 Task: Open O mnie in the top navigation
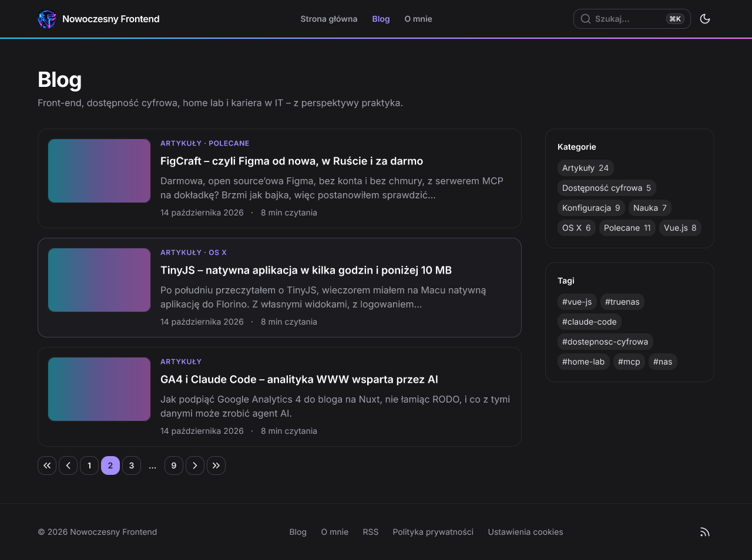[x=418, y=19]
